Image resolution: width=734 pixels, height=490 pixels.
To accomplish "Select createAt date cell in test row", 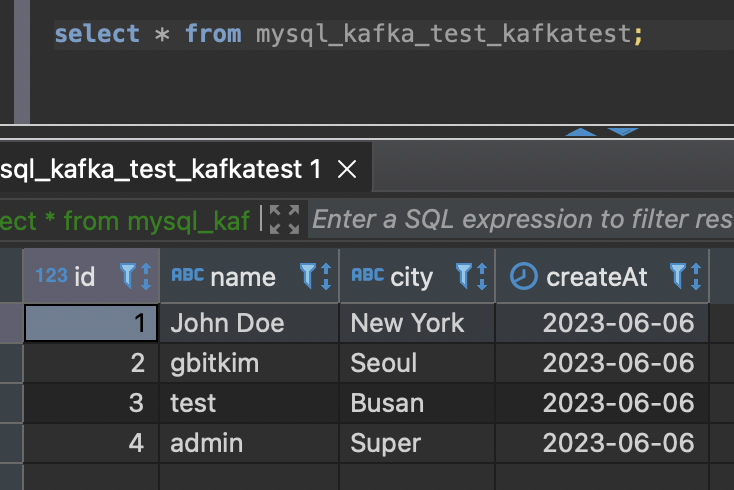I will point(602,403).
